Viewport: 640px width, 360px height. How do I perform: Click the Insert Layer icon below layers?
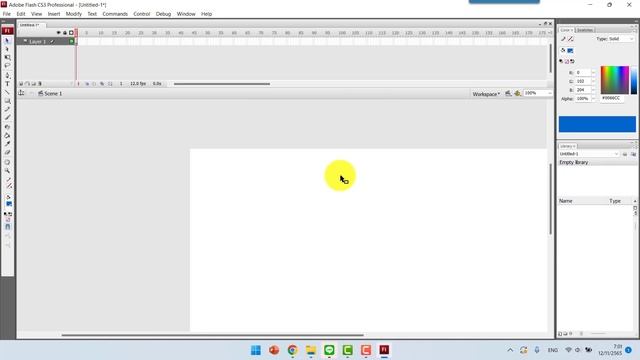21,84
